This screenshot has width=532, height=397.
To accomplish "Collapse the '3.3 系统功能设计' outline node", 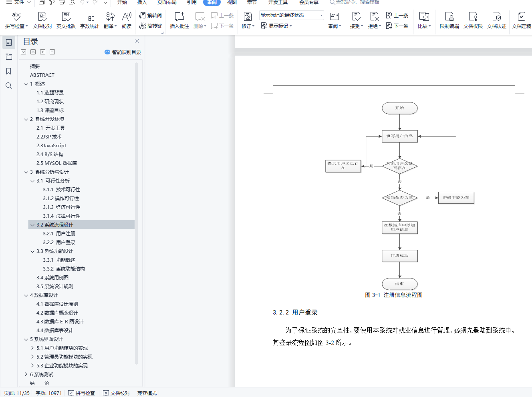I will (x=32, y=251).
